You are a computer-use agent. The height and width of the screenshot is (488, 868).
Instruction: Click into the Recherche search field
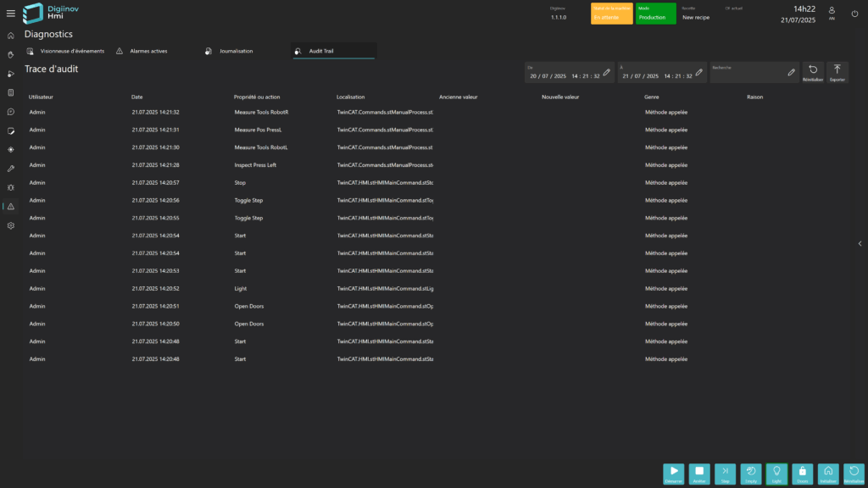(x=748, y=75)
